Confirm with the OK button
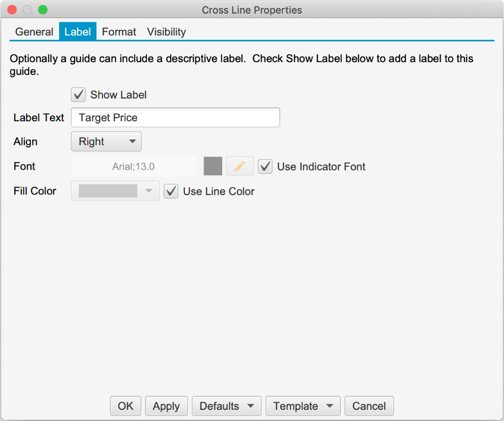 (125, 406)
